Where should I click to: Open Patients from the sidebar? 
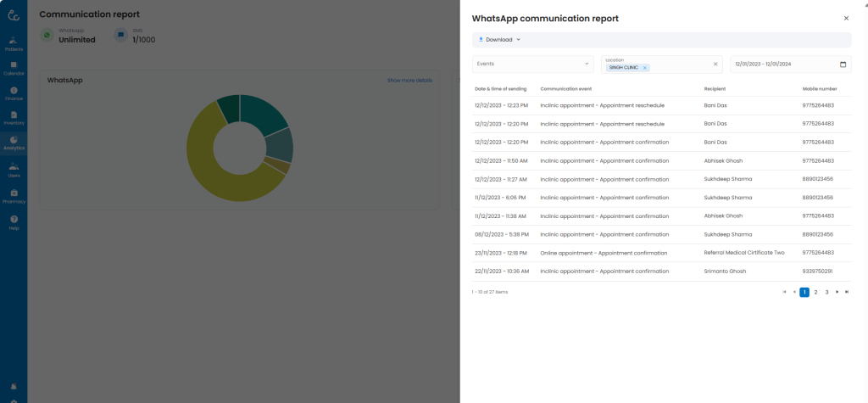click(14, 43)
